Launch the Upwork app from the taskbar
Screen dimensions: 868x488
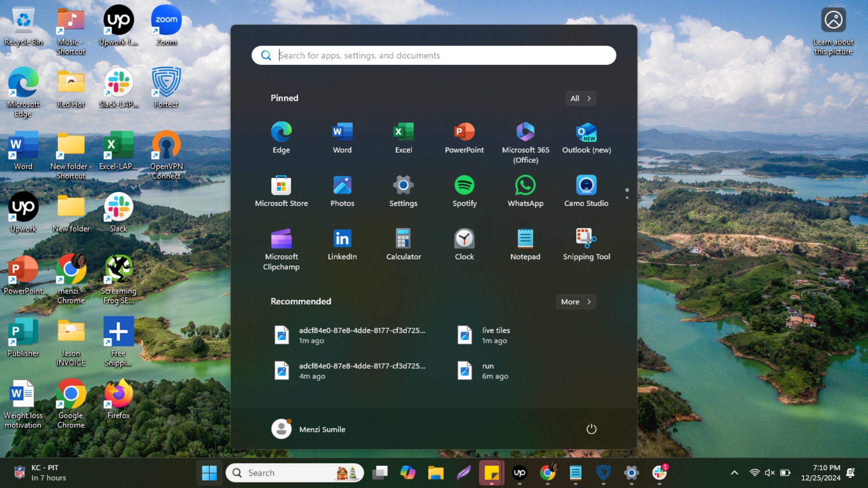519,473
